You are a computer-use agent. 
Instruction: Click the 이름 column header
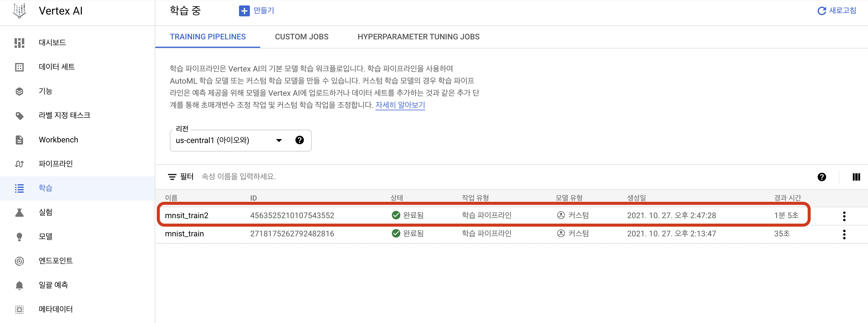click(x=171, y=198)
